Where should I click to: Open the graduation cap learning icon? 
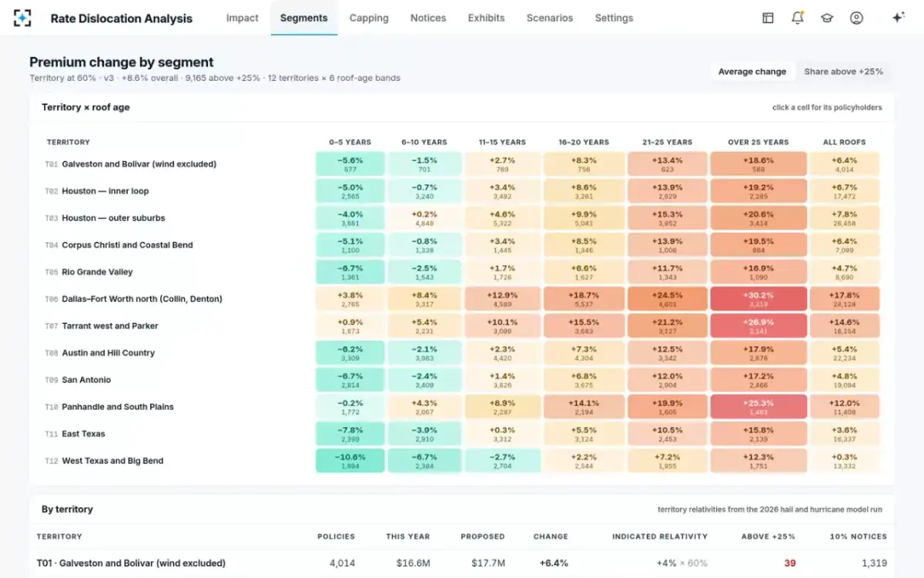(827, 18)
